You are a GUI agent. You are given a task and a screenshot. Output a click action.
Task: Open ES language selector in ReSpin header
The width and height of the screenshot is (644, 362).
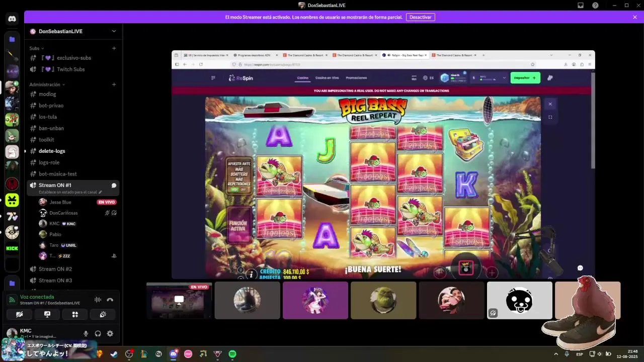(429, 78)
